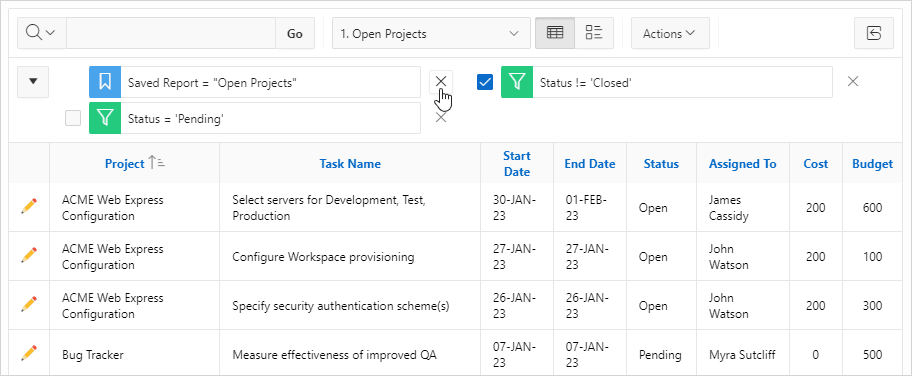Viewport: 912px width, 376px height.
Task: Click the search text field
Action: [171, 33]
